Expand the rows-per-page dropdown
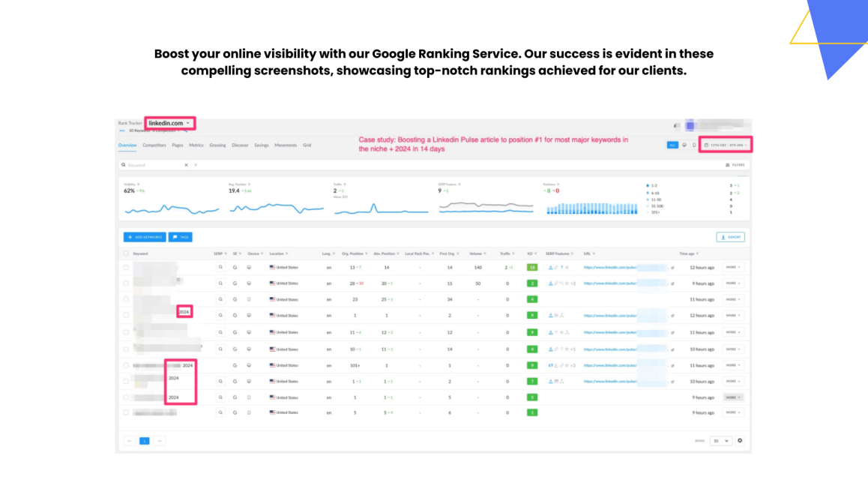Image resolution: width=868 pixels, height=489 pixels. 721,441
